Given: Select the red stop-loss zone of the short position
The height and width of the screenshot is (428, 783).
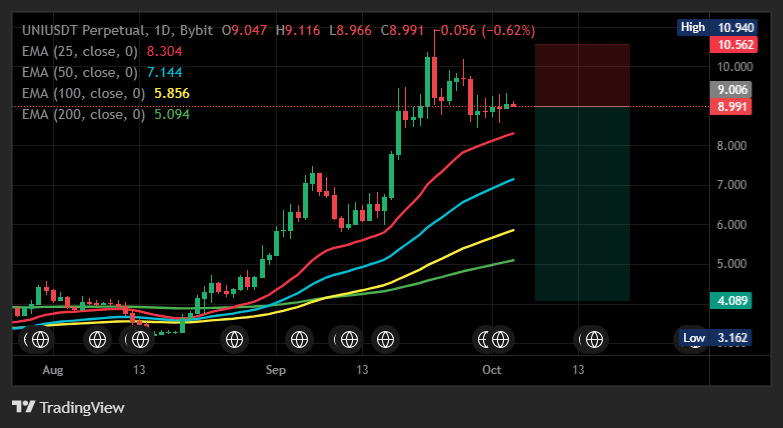Looking at the screenshot, I should tap(582, 75).
